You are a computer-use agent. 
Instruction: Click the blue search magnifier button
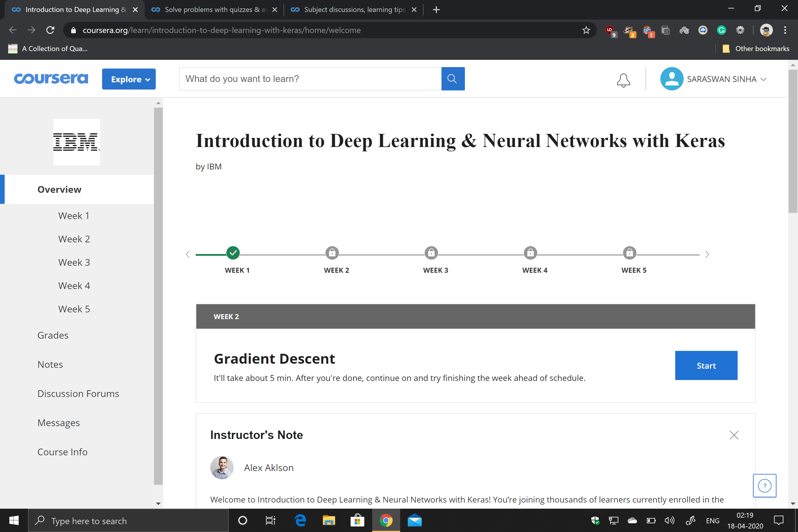pyautogui.click(x=453, y=79)
